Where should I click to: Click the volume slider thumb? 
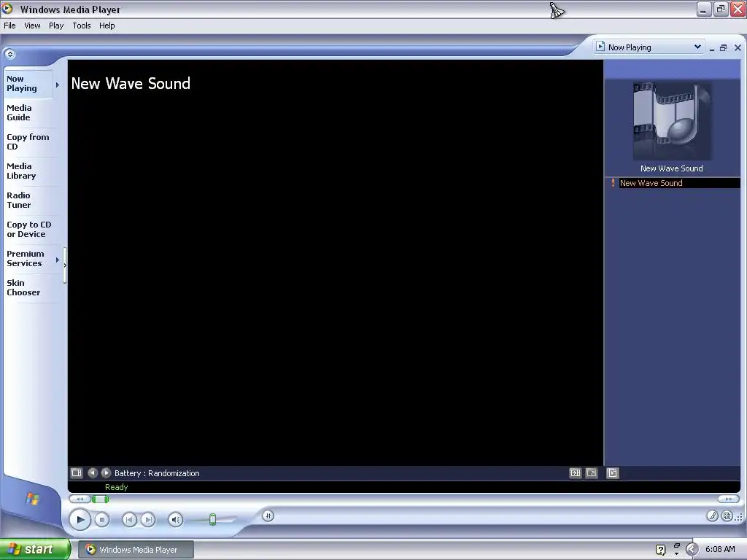212,519
